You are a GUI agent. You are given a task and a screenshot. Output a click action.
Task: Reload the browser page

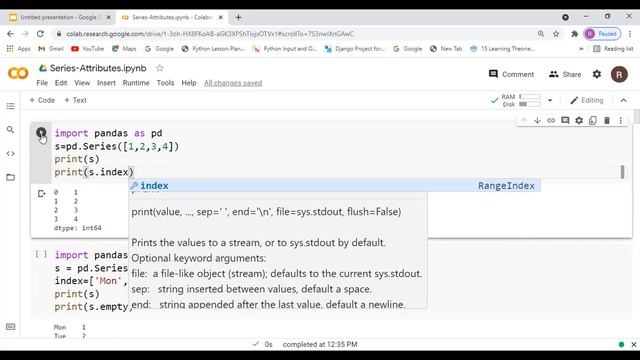(40, 34)
